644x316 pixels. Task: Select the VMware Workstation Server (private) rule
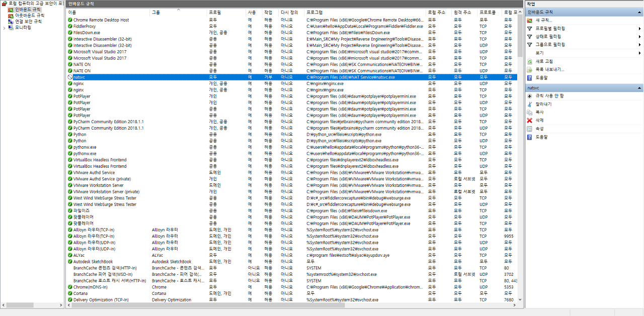pyautogui.click(x=107, y=191)
